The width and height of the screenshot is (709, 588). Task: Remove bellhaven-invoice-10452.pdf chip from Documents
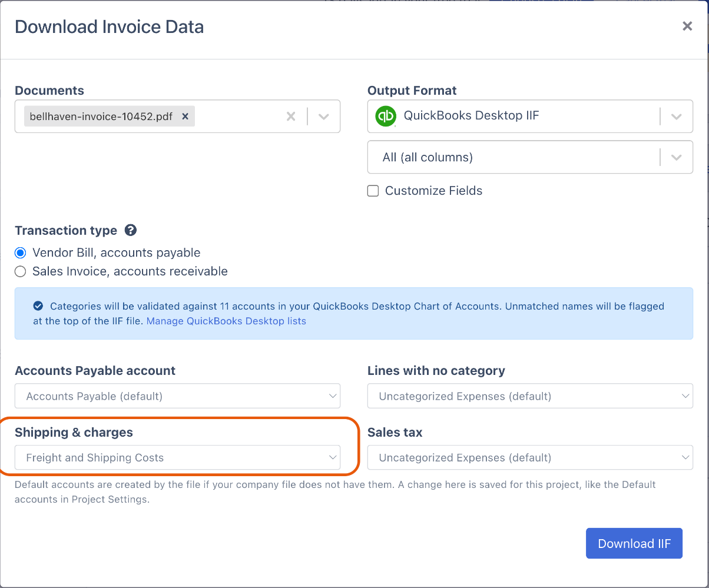[185, 117]
